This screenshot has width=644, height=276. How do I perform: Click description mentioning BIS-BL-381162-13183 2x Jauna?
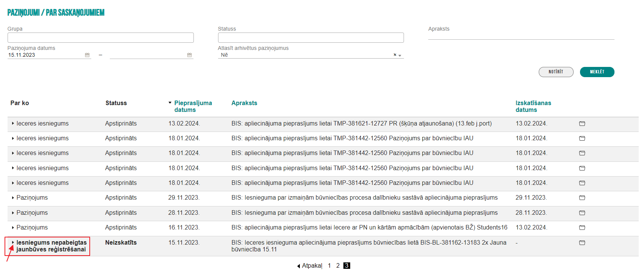[369, 246]
